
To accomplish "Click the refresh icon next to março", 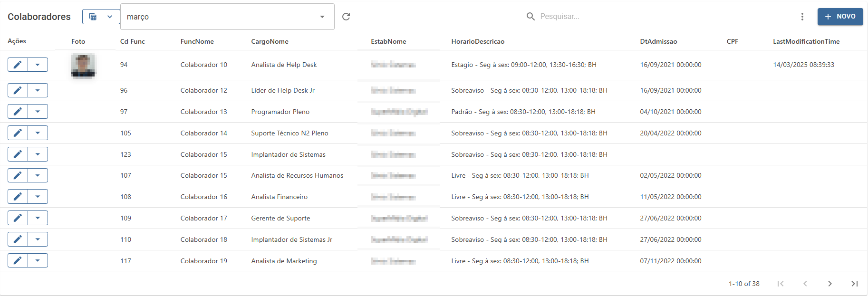I will click(x=346, y=17).
